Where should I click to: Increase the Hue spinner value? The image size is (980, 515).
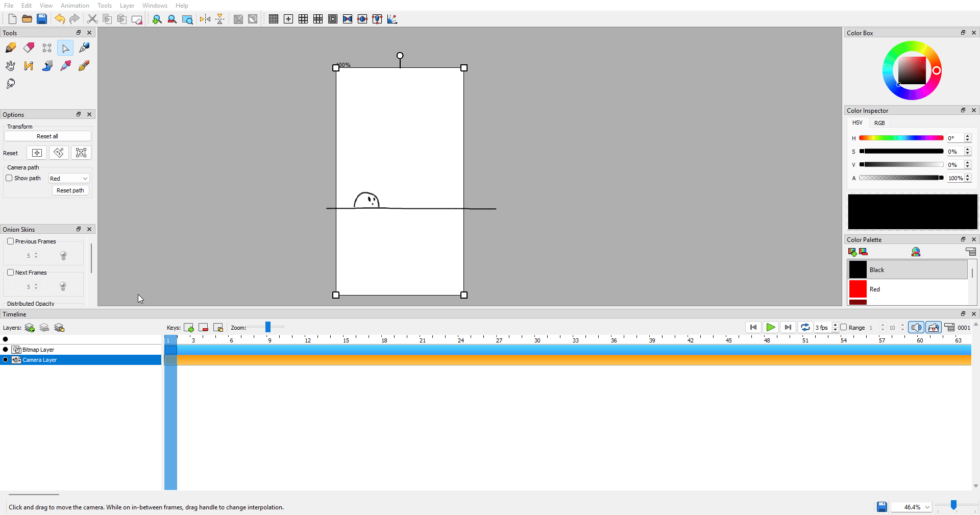(x=967, y=136)
